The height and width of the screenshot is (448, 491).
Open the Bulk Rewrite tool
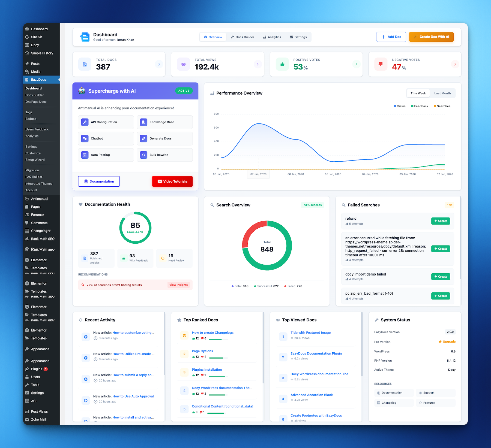tap(165, 155)
